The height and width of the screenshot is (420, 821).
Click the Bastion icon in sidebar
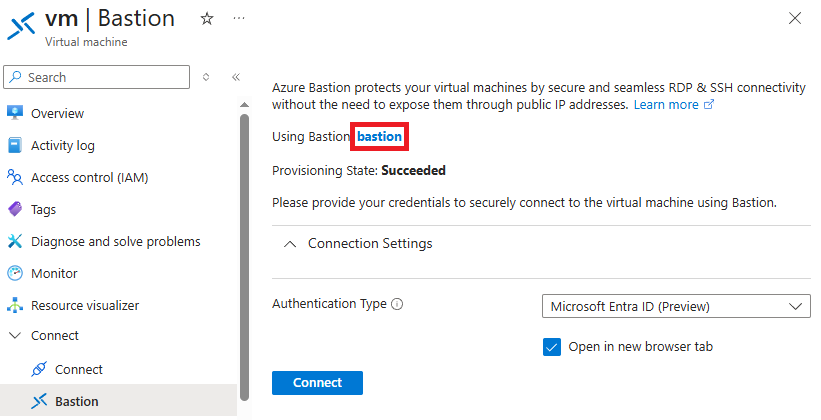[x=39, y=401]
